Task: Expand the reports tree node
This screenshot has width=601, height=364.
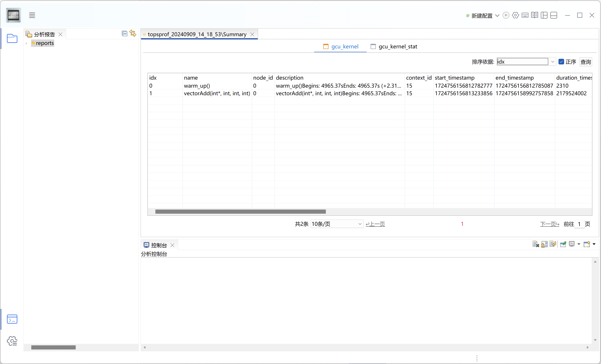Action: click(26, 43)
